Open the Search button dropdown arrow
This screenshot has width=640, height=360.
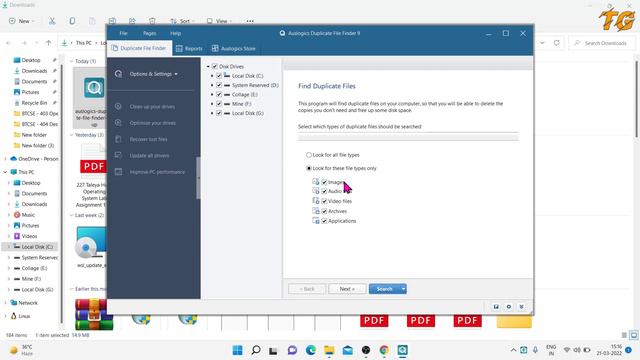pos(403,289)
